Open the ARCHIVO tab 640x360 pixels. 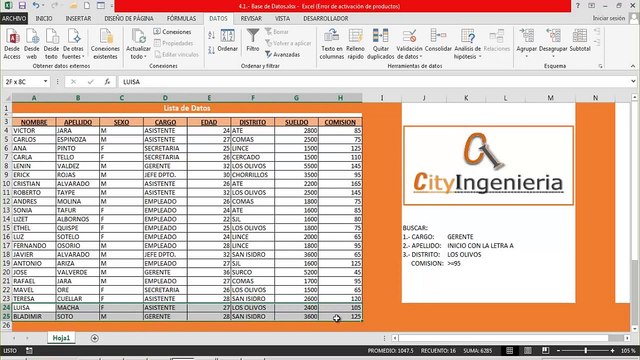[14, 18]
